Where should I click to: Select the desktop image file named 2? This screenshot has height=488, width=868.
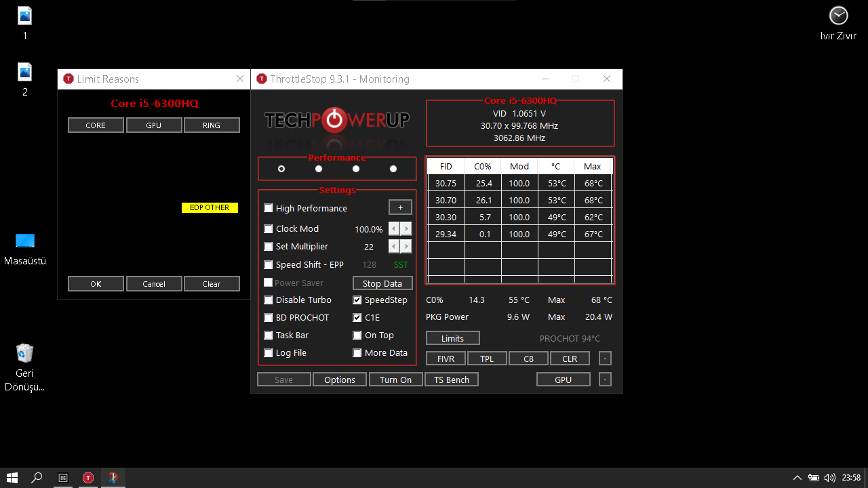pyautogui.click(x=25, y=80)
